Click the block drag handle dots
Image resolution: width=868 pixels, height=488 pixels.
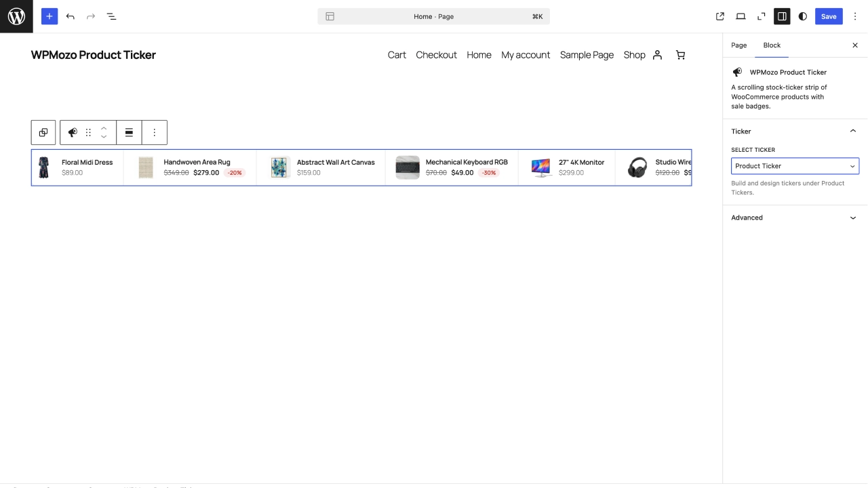point(88,132)
